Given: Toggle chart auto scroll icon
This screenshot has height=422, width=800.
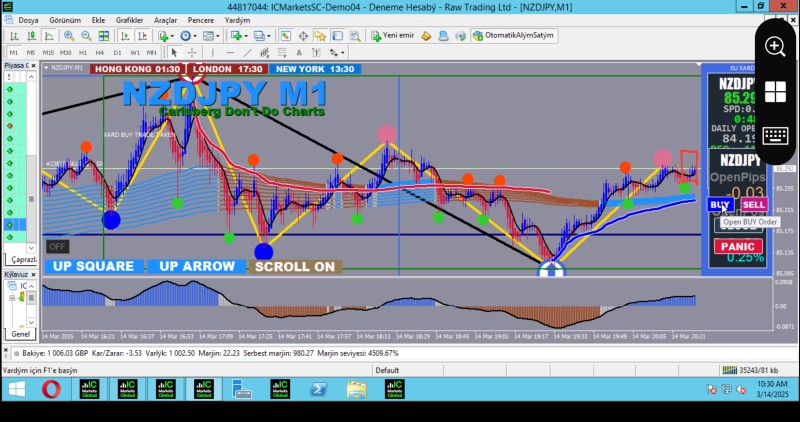Looking at the screenshot, I should pyautogui.click(x=125, y=36).
